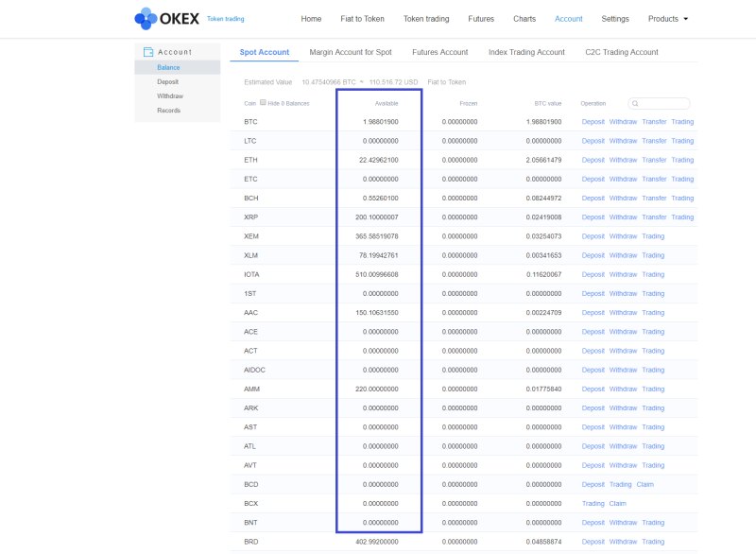Select Deposit in the Account sidebar
Viewport: 756px width, 554px height.
point(168,82)
